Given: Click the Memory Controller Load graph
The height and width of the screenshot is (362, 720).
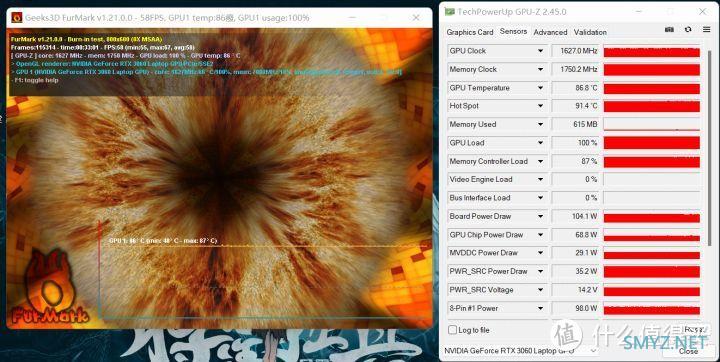Looking at the screenshot, I should pyautogui.click(x=652, y=161).
